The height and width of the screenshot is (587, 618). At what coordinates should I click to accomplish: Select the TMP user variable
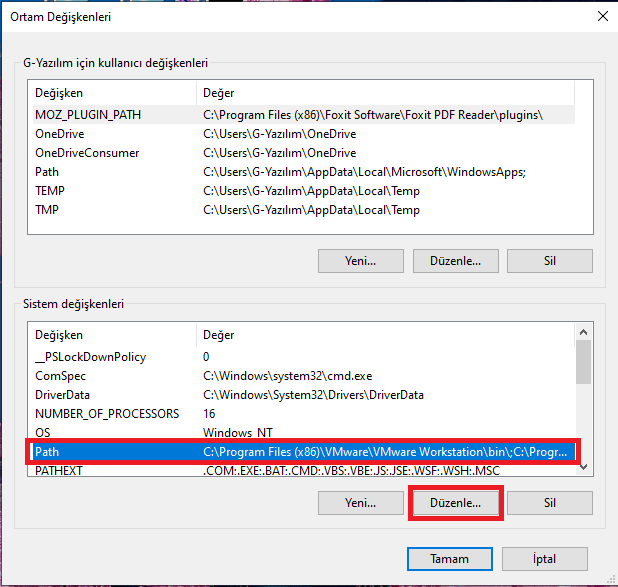click(48, 210)
